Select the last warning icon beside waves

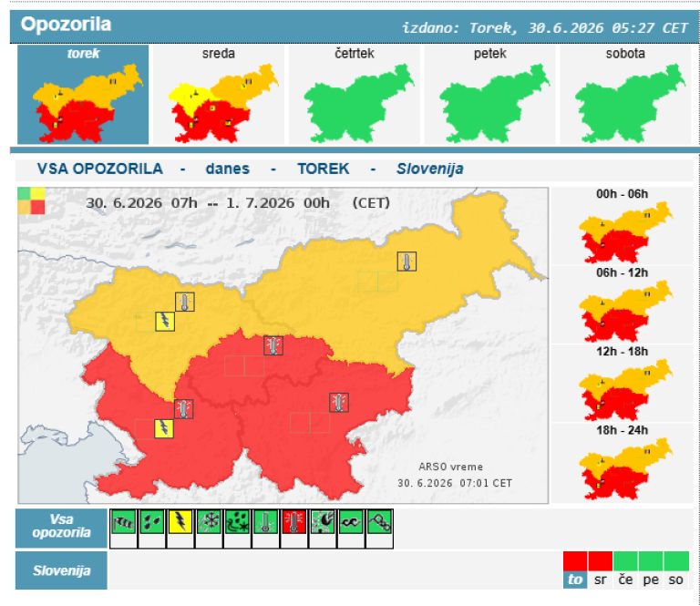[x=379, y=521]
